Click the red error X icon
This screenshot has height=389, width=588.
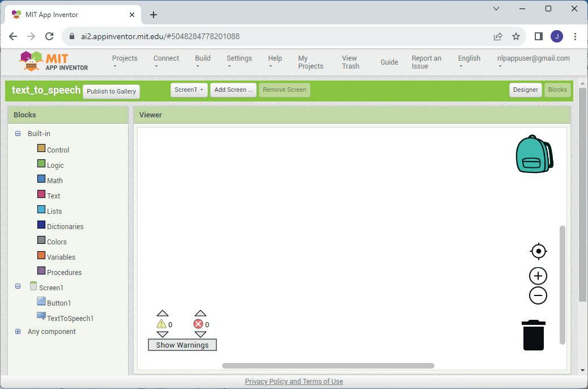pos(198,324)
